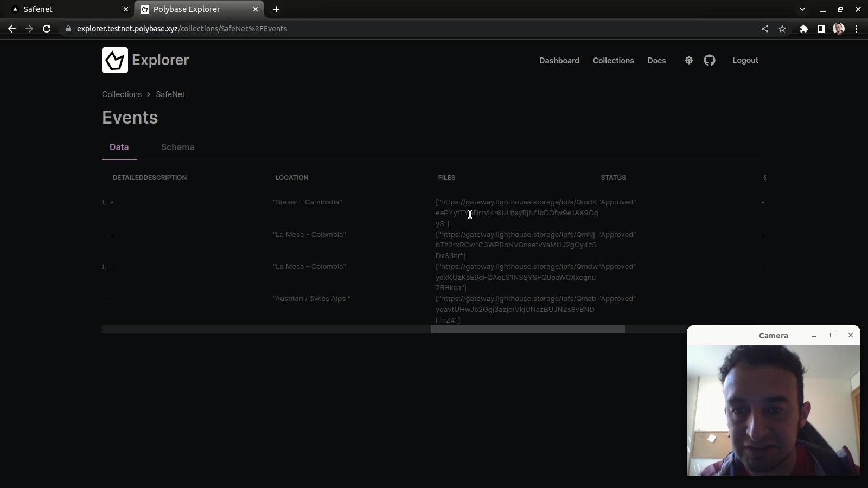Click the LOCATION column header
The image size is (868, 488).
click(x=292, y=178)
